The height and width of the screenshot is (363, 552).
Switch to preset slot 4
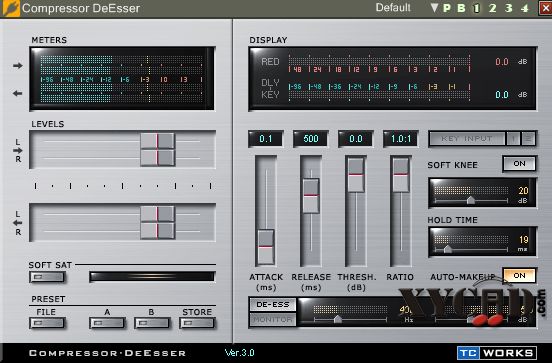pyautogui.click(x=525, y=8)
